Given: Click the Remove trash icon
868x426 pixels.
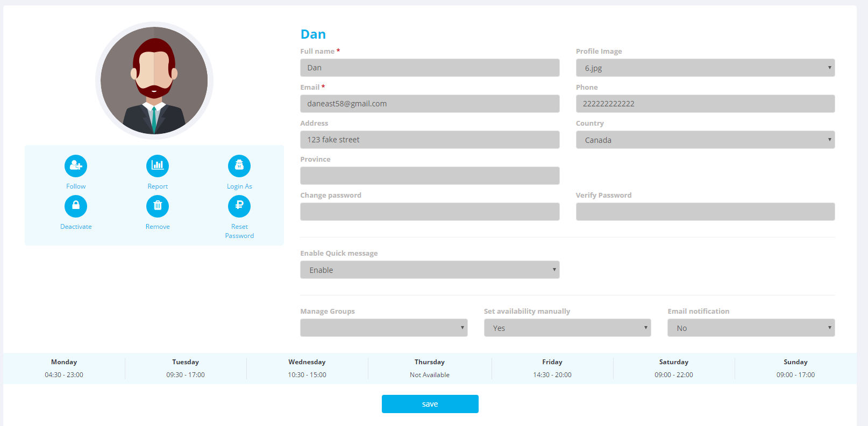Looking at the screenshot, I should click(x=158, y=206).
